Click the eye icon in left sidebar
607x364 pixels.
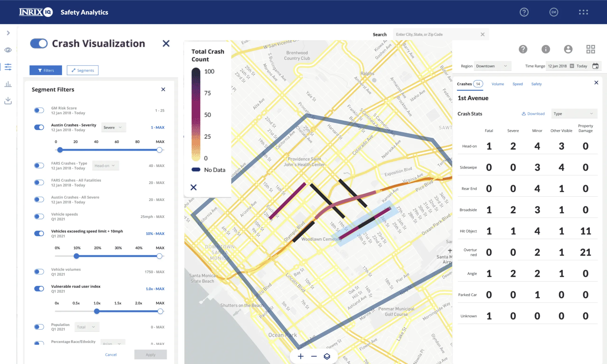[8, 50]
